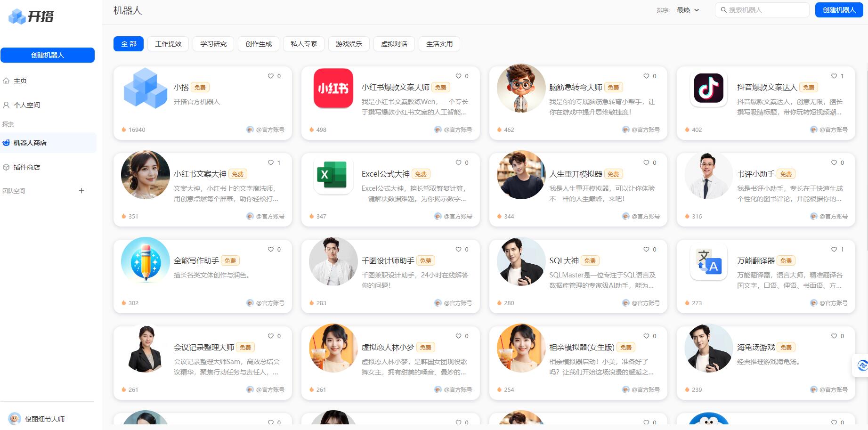The image size is (868, 430).
Task: Click the 全能写作助手 pencil icon
Action: point(146,261)
